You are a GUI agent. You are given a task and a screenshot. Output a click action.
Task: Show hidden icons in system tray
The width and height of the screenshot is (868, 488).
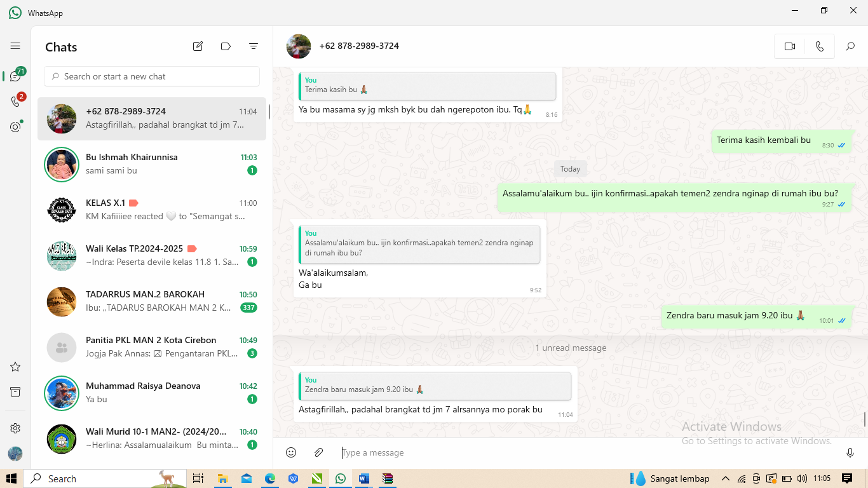click(x=725, y=478)
